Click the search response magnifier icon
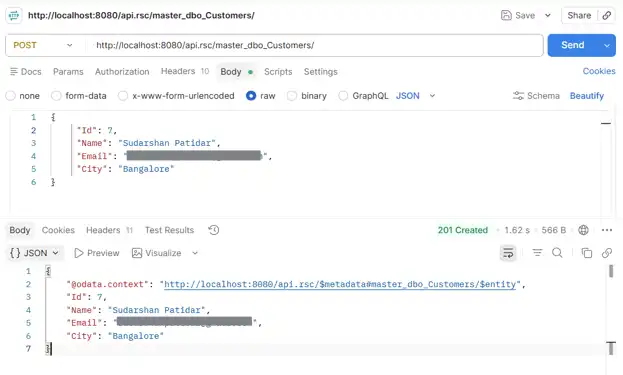Viewport: 623px width, 375px height. tap(557, 253)
